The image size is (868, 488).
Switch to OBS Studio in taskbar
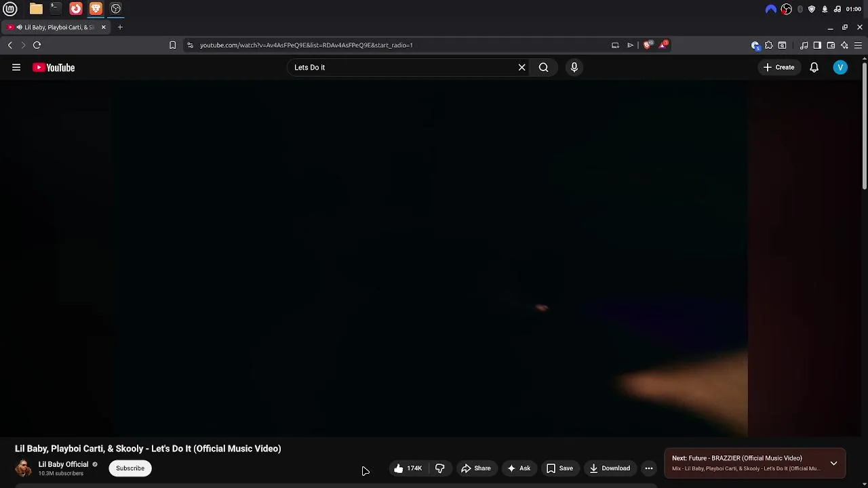pyautogui.click(x=116, y=9)
